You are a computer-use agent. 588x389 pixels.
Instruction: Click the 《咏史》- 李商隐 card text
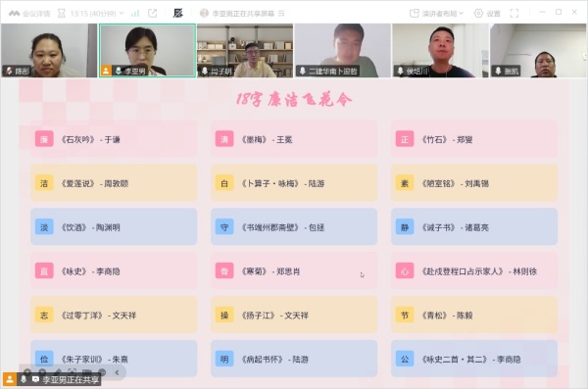pyautogui.click(x=90, y=271)
